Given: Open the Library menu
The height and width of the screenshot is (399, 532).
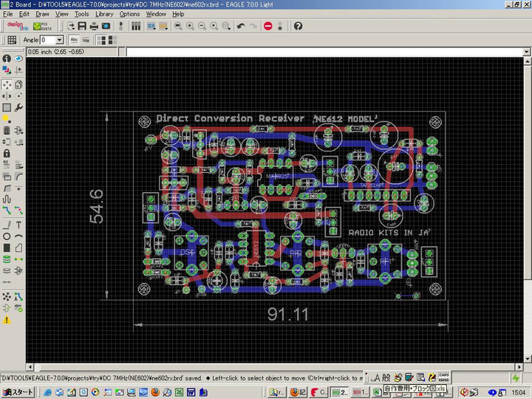Looking at the screenshot, I should coord(104,14).
